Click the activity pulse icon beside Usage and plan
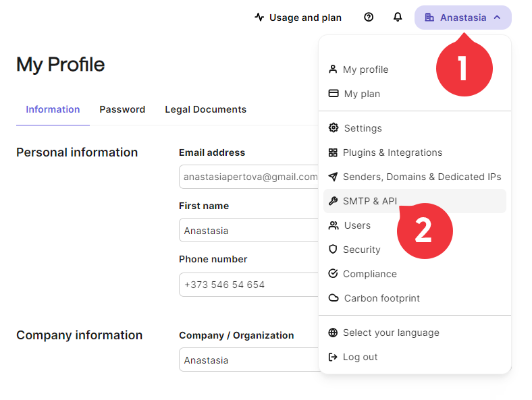The height and width of the screenshot is (400, 532). (x=259, y=17)
